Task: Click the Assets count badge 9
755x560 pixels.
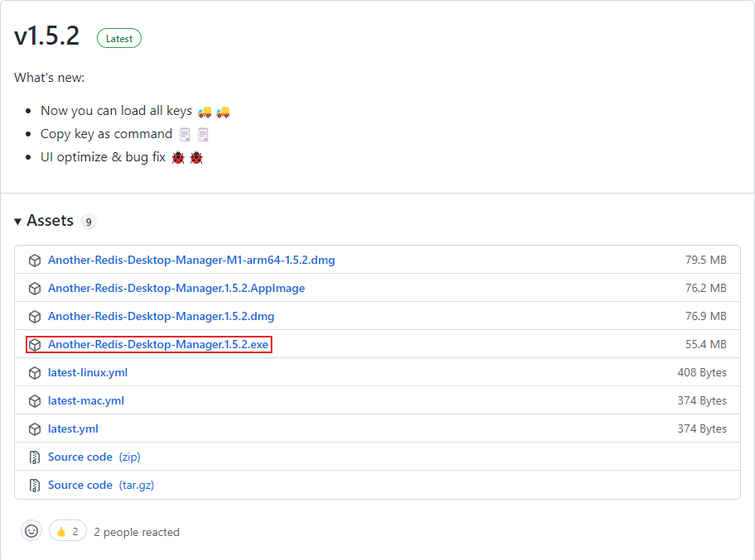Action: (x=88, y=222)
